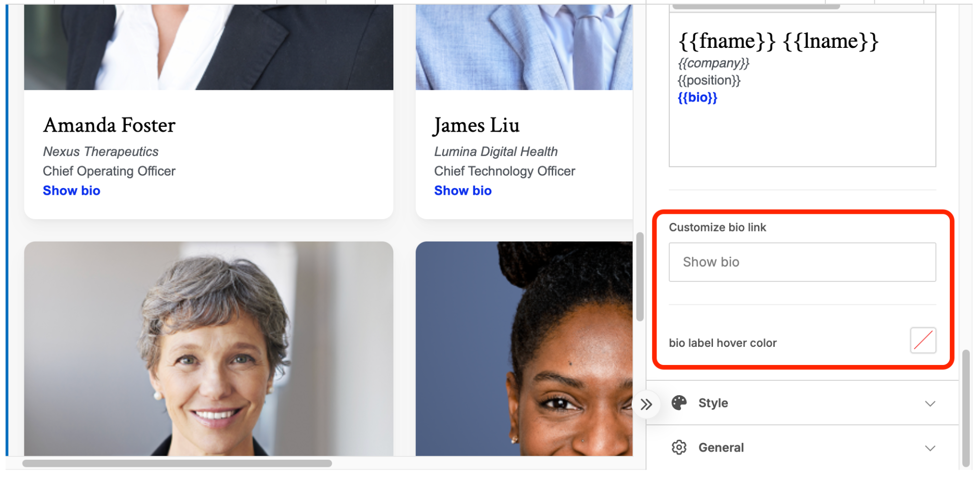Click the Lumina Digital Health company text
This screenshot has width=980, height=498.
pos(496,152)
